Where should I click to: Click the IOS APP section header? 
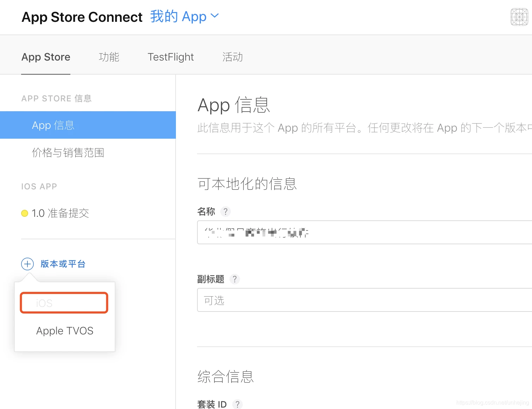tap(39, 187)
